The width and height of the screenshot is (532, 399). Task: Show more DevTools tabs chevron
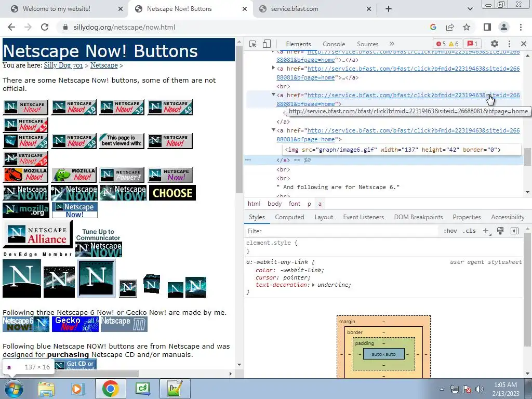pos(392,44)
